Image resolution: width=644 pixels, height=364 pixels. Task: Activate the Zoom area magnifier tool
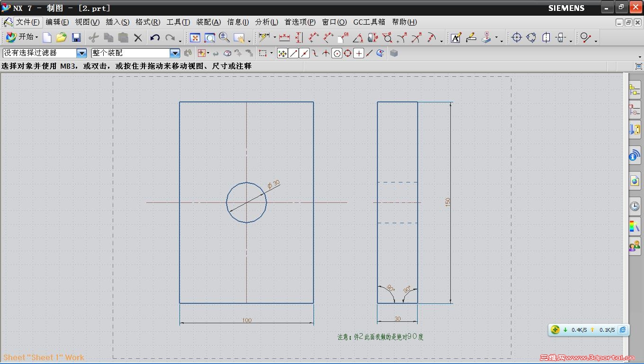[209, 37]
